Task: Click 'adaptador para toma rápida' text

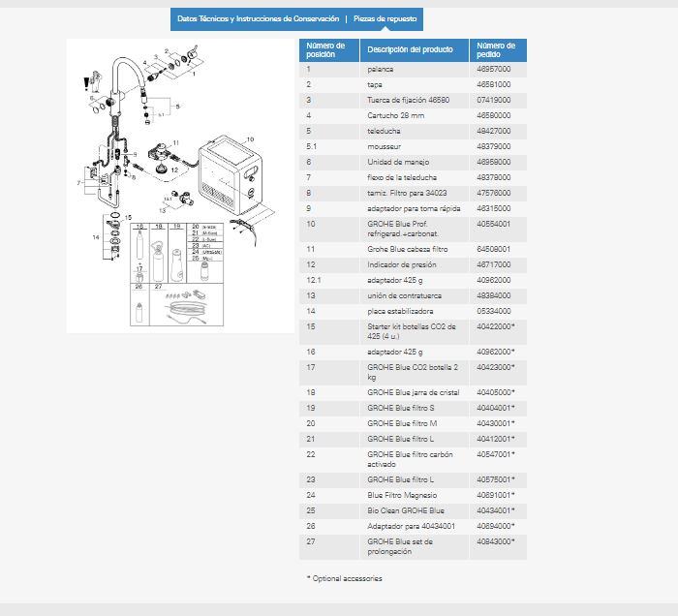Action: pos(414,209)
